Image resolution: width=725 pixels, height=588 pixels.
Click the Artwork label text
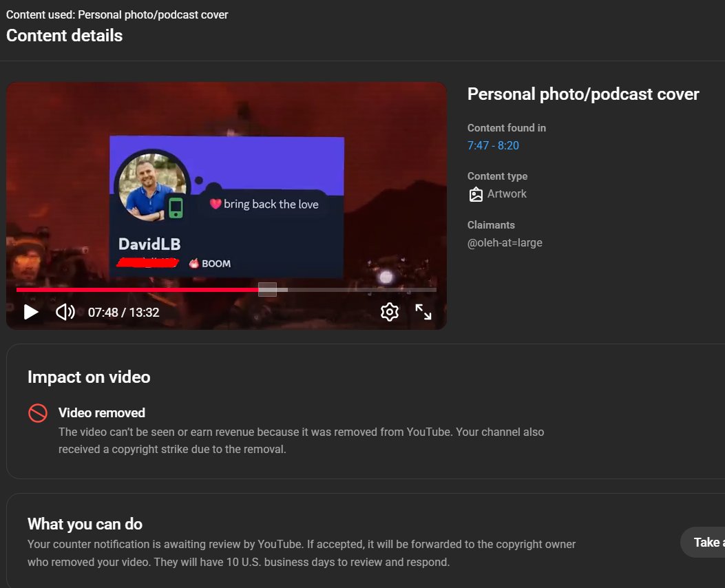[507, 193]
